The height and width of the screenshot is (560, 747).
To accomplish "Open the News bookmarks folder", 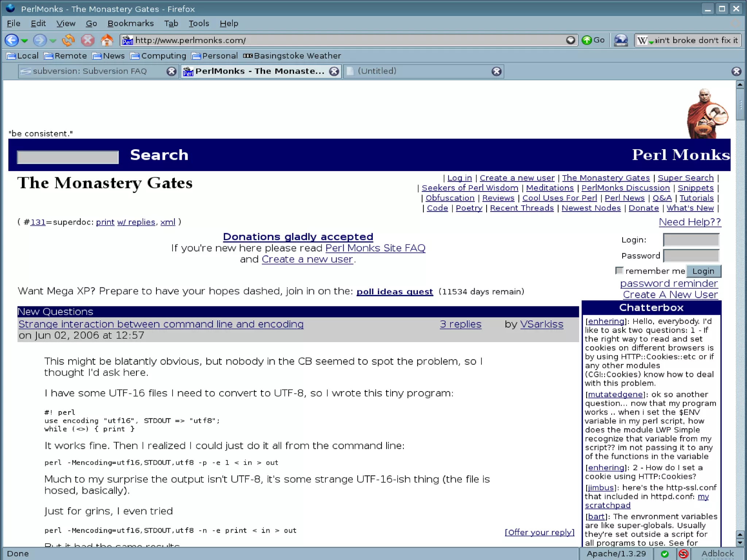I will click(109, 56).
